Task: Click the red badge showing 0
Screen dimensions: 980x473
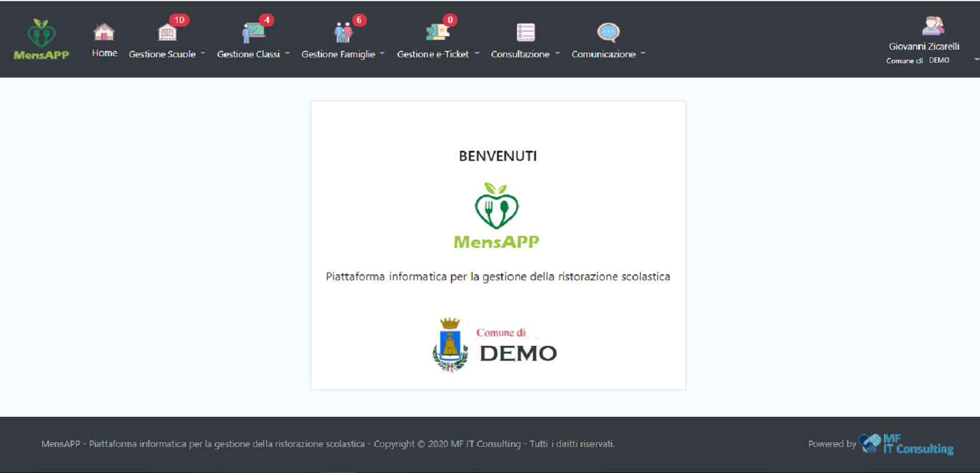Action: tap(450, 20)
